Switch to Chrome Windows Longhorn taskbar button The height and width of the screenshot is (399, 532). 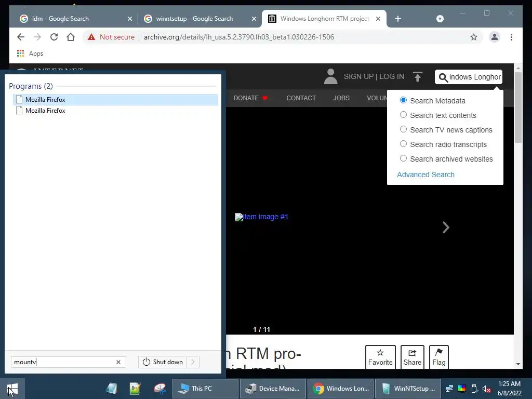(x=340, y=389)
